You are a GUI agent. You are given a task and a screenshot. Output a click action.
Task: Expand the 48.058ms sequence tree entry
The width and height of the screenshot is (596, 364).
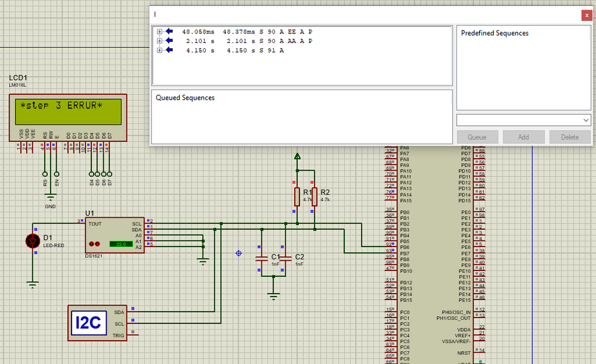[160, 32]
